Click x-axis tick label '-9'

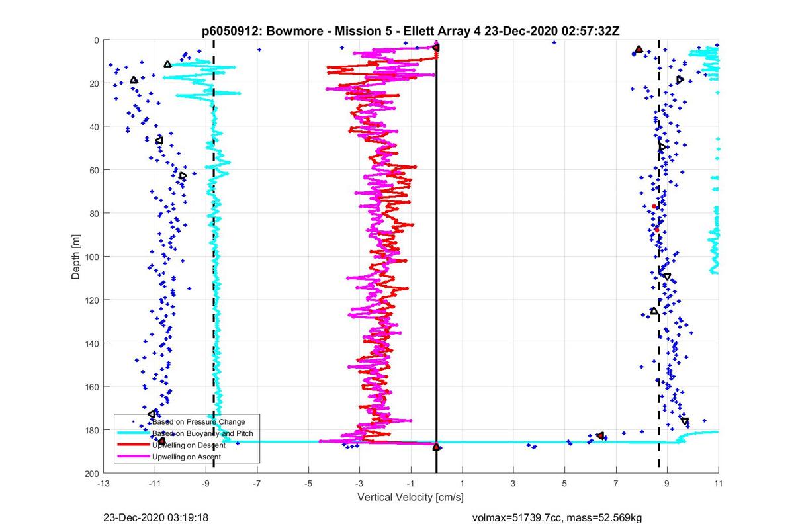pos(206,484)
